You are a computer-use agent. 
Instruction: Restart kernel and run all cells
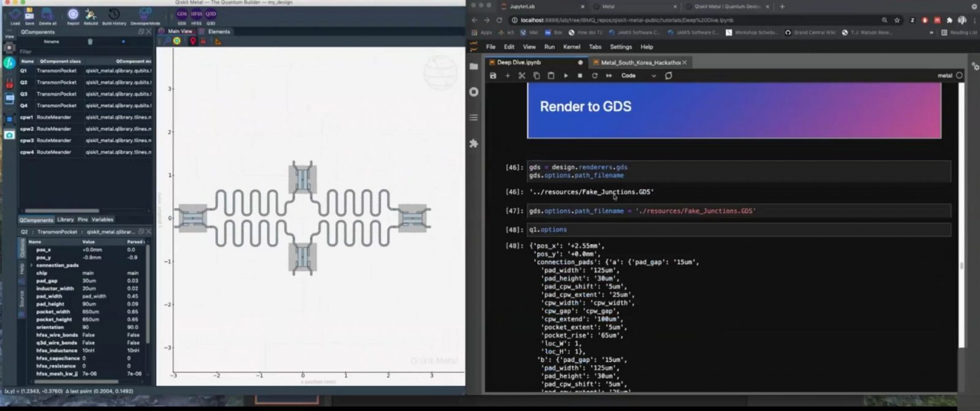(609, 76)
